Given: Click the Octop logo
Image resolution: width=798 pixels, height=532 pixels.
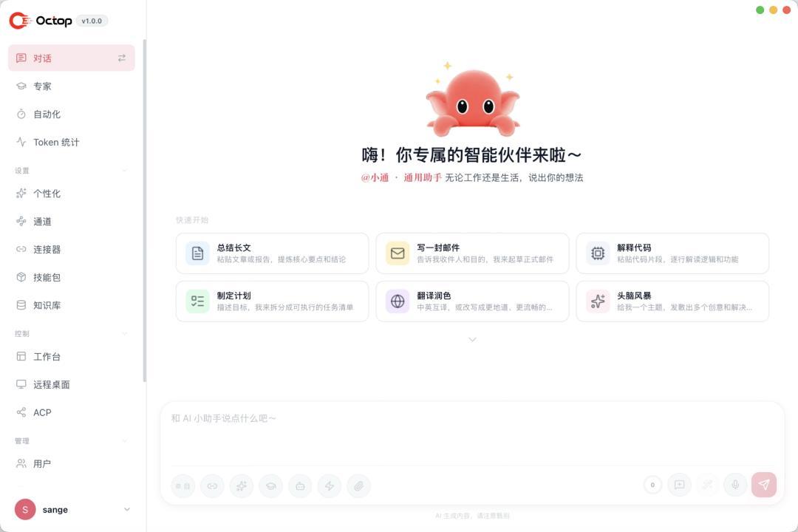Looking at the screenshot, I should click(x=41, y=21).
